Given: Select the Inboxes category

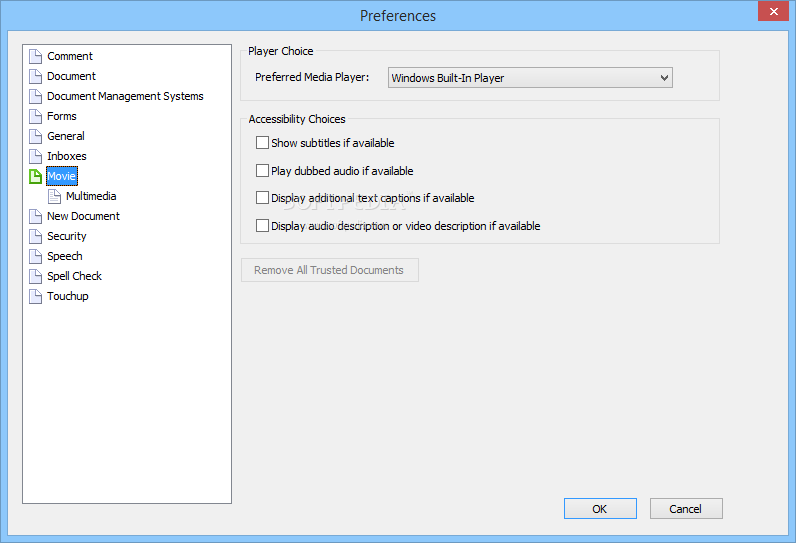Looking at the screenshot, I should 67,156.
